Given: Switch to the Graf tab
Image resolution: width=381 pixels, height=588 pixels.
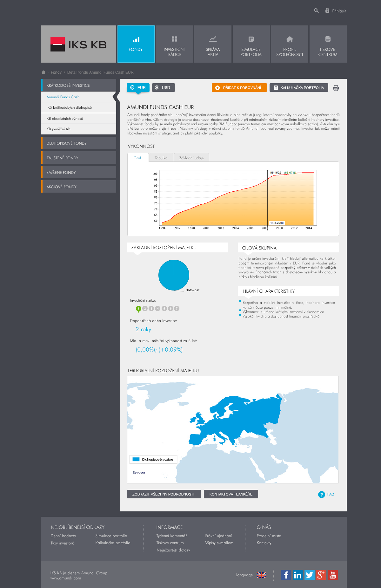Looking at the screenshot, I should (x=138, y=158).
